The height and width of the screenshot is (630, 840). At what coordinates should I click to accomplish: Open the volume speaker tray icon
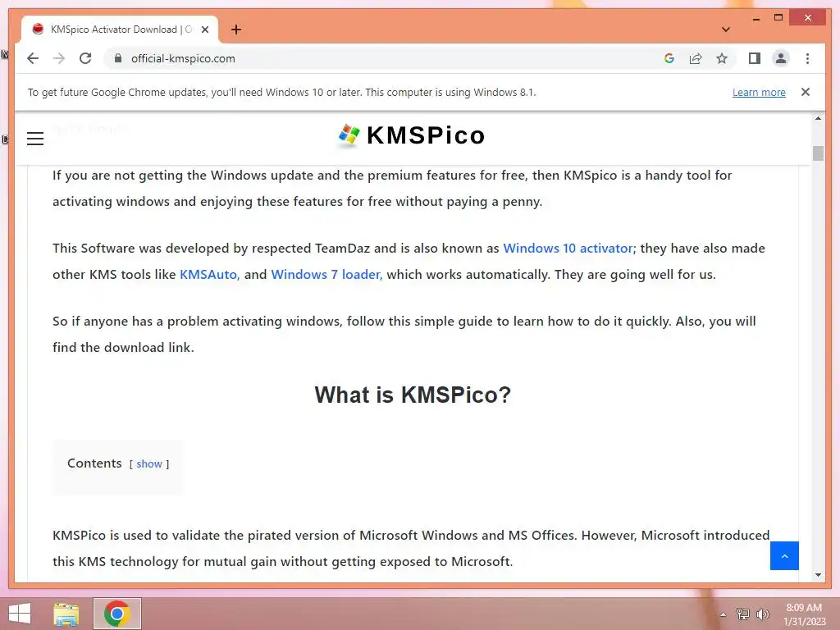point(762,614)
